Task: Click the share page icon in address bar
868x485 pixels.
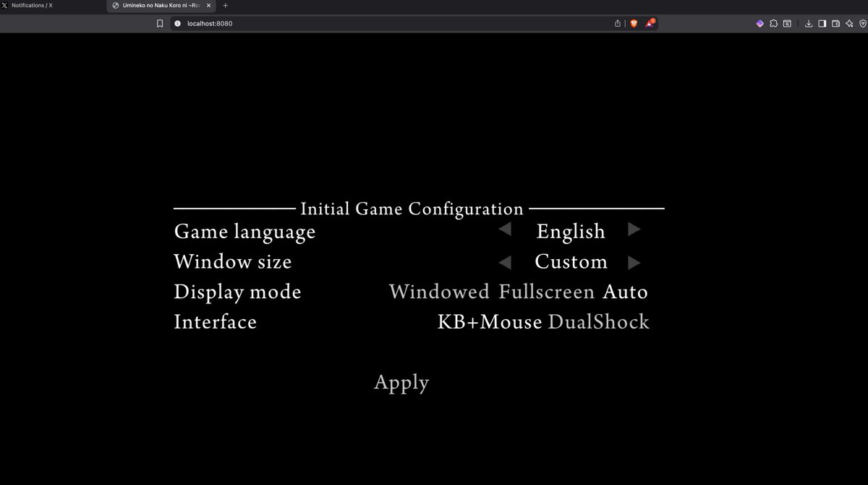Action: pyautogui.click(x=618, y=23)
